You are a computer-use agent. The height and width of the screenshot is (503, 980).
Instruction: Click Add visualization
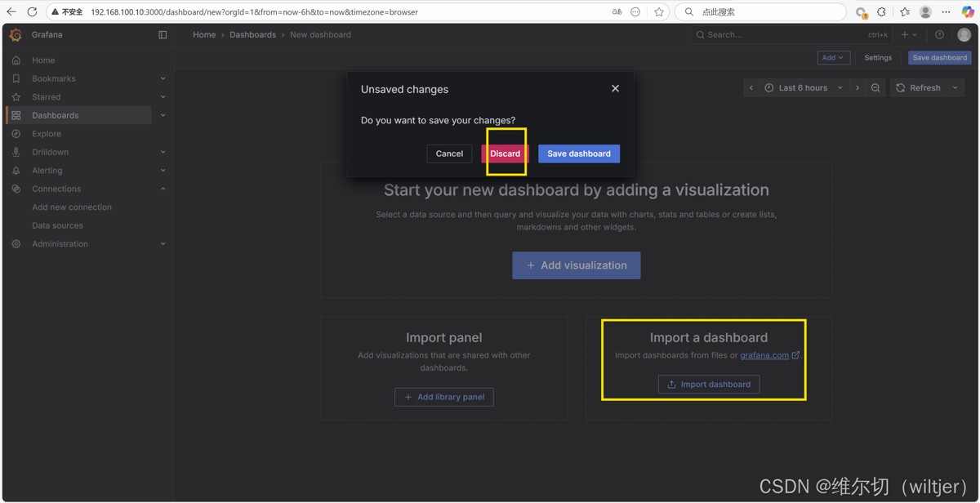pos(577,265)
